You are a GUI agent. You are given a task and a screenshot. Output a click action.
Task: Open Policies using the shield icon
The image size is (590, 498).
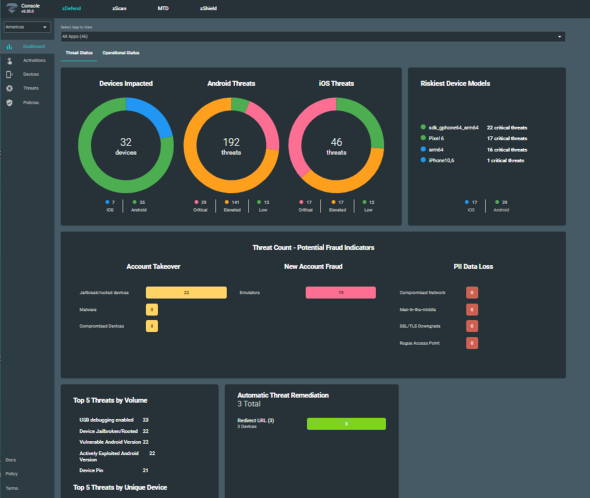coord(9,103)
